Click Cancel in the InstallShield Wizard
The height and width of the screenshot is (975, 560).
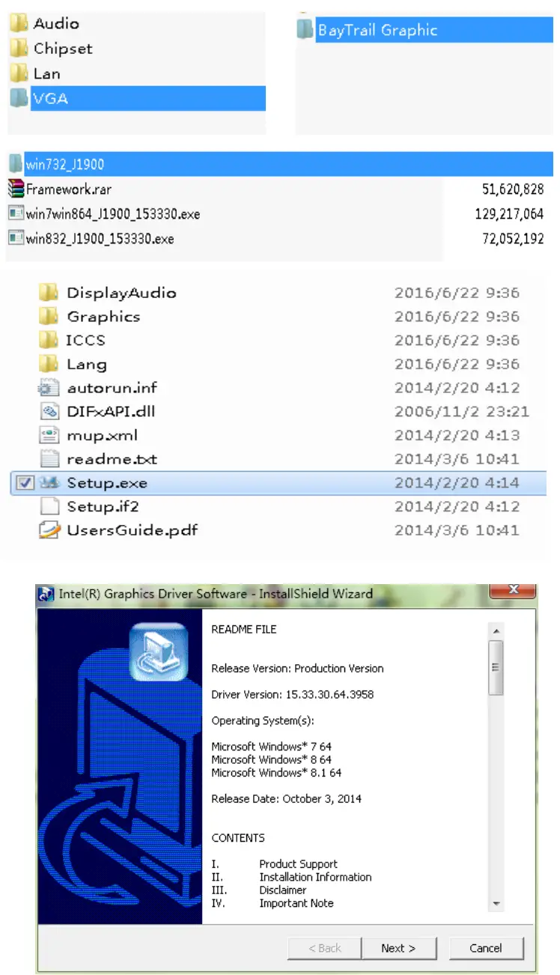coord(486,948)
